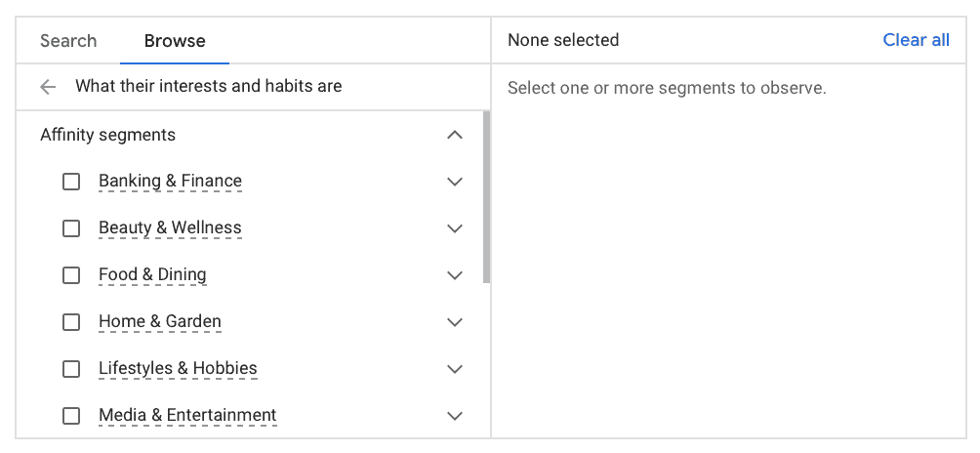Select the Food & Dining checkbox
Screen dimensions: 980x453
tap(71, 275)
